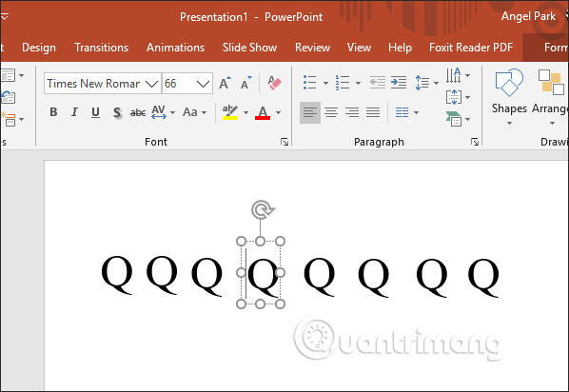Click Section icon in Slides group
The image size is (569, 392).
pyautogui.click(x=9, y=119)
